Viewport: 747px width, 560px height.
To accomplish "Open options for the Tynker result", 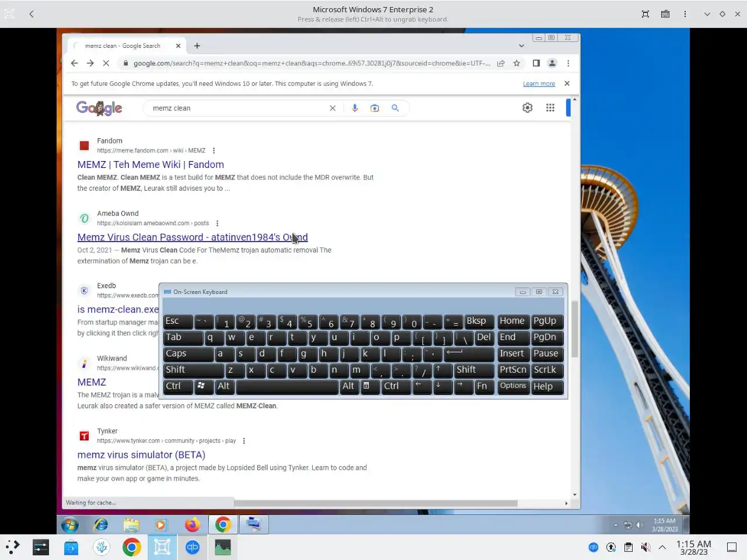I will pyautogui.click(x=244, y=441).
